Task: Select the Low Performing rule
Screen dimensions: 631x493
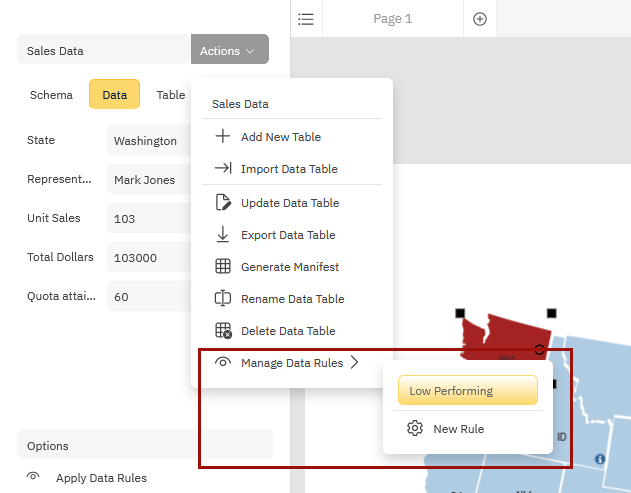Action: coord(467,391)
